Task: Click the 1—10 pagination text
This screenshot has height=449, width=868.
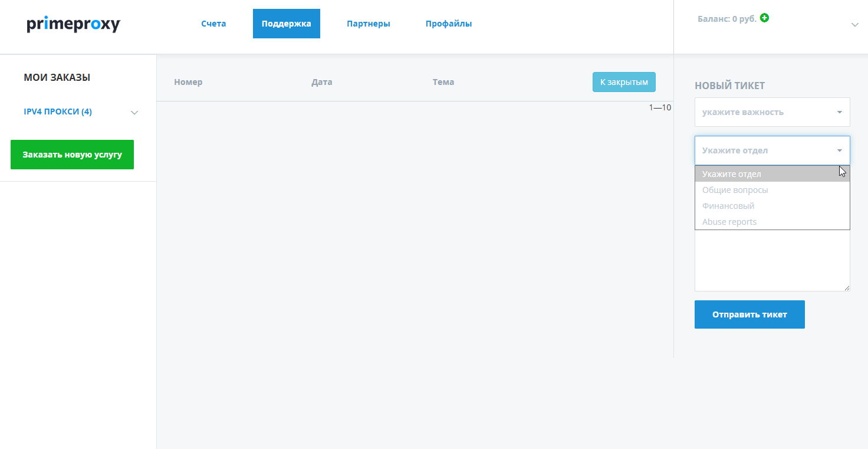Action: tap(660, 107)
